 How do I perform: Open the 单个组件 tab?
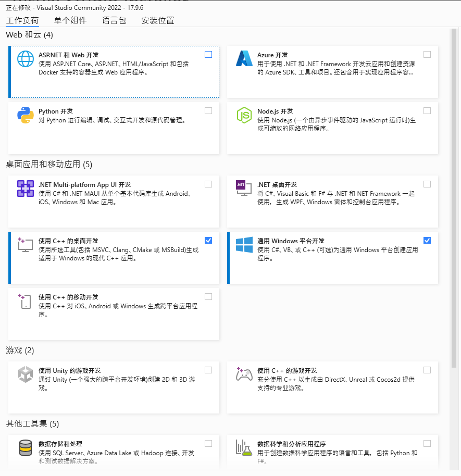pyautogui.click(x=70, y=20)
